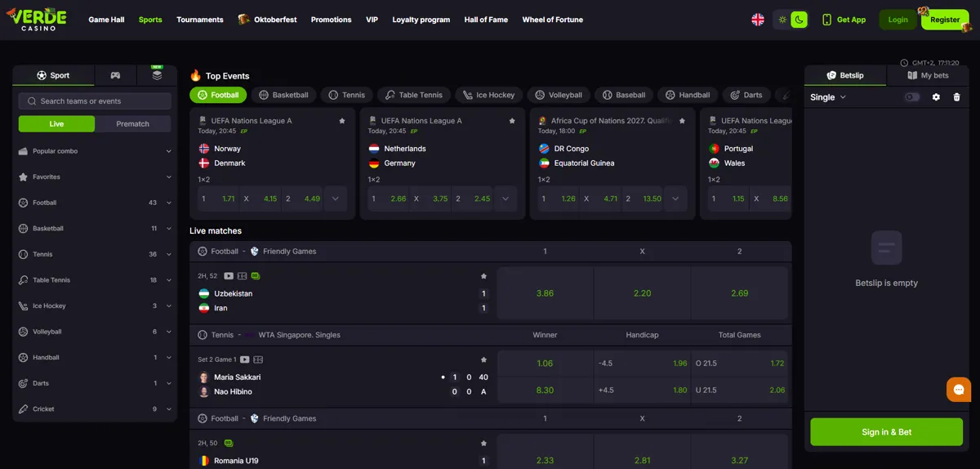Bet on Maria Sakkari winner odds 1.06
This screenshot has width=980, height=469.
click(545, 364)
